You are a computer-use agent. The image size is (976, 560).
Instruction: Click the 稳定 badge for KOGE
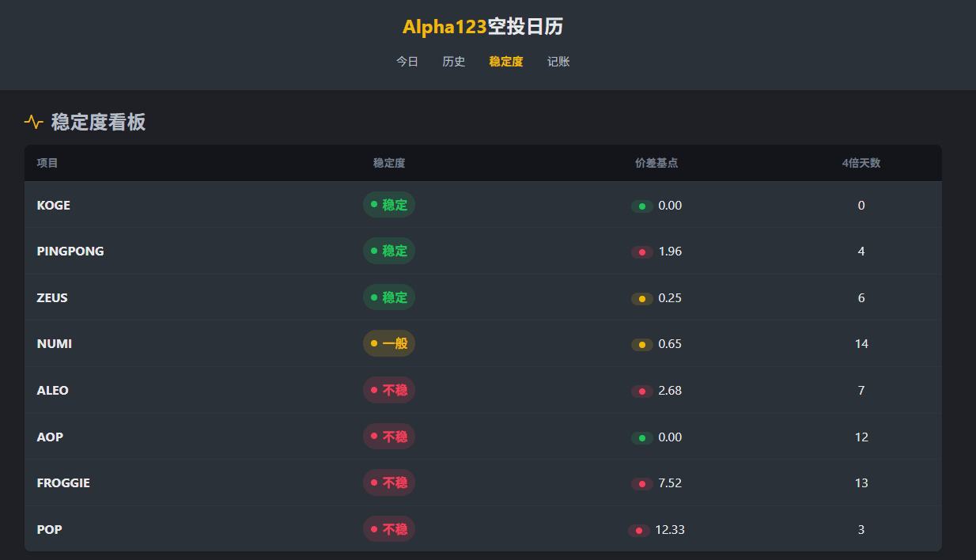point(389,205)
